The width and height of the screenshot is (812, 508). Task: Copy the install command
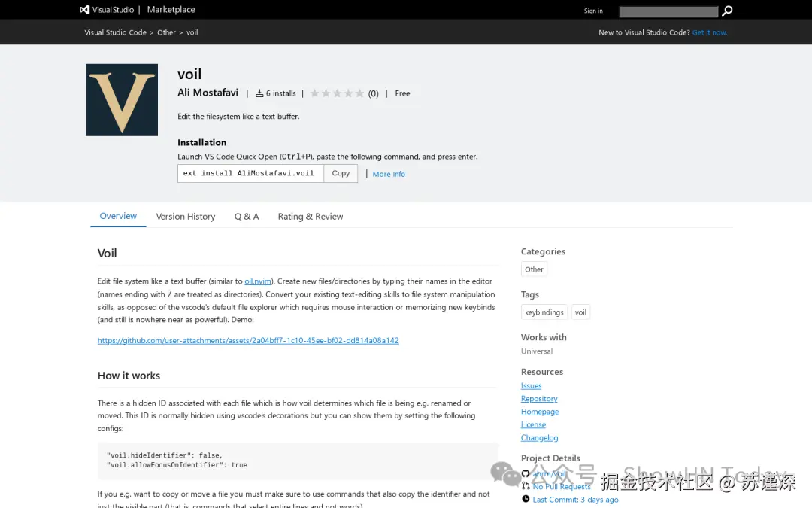click(341, 173)
